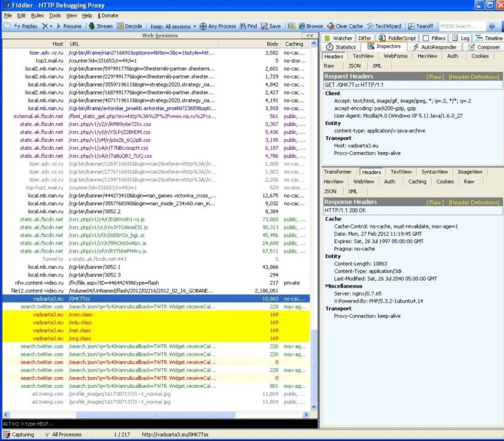The image size is (504, 441).
Task: Click the Resume toolbar button
Action: 68,26
